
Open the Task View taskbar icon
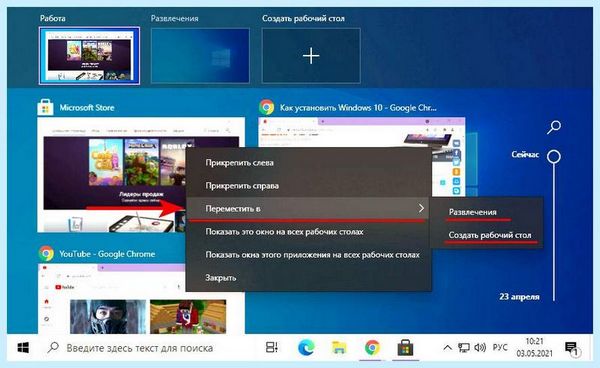tap(272, 347)
